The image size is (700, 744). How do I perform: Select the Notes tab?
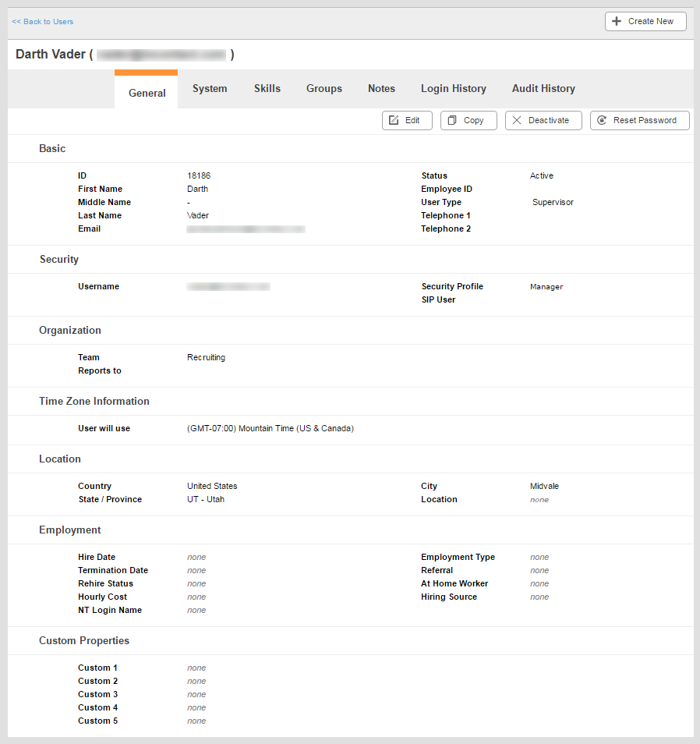tap(381, 89)
